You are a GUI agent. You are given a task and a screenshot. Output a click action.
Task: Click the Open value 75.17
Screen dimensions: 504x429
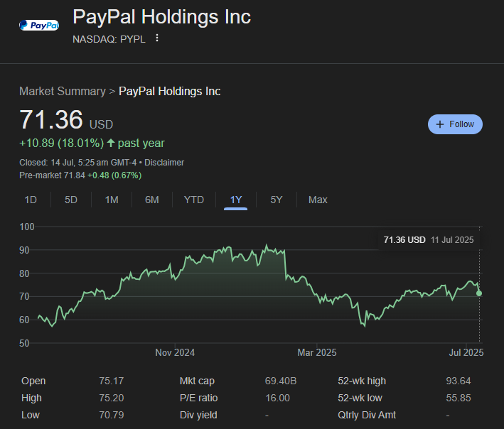click(111, 381)
